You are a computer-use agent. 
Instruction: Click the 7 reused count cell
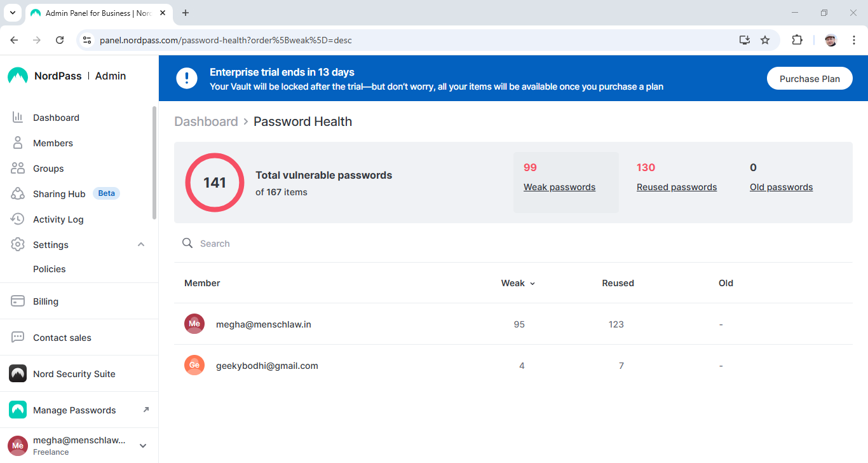tap(621, 366)
